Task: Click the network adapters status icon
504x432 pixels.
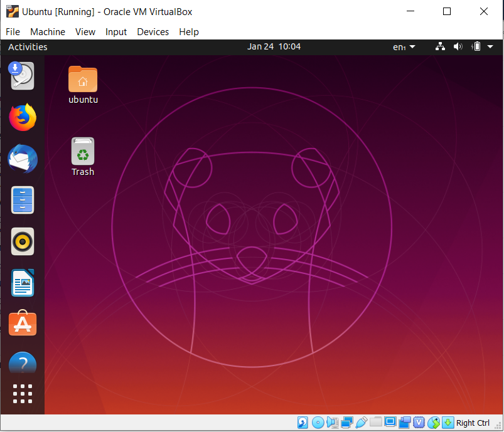Action: coord(347,423)
